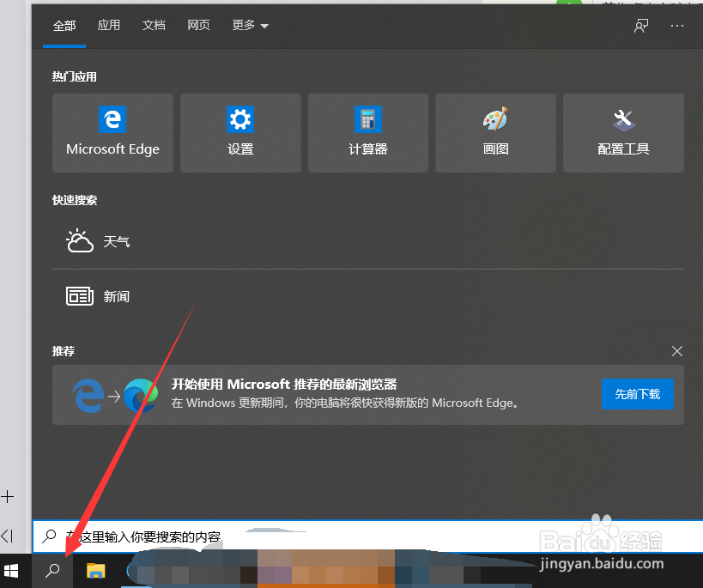Select the News (新闻) quick search

click(367, 296)
